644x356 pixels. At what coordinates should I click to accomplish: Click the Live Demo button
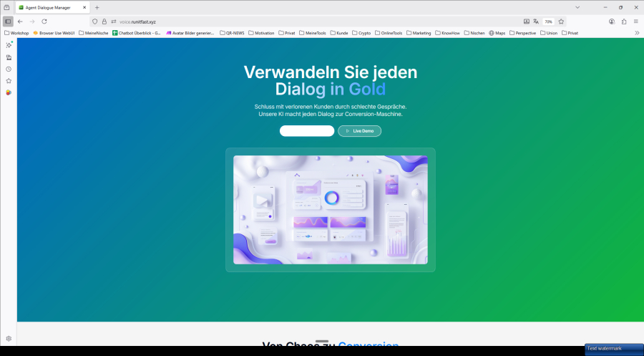[x=359, y=131]
